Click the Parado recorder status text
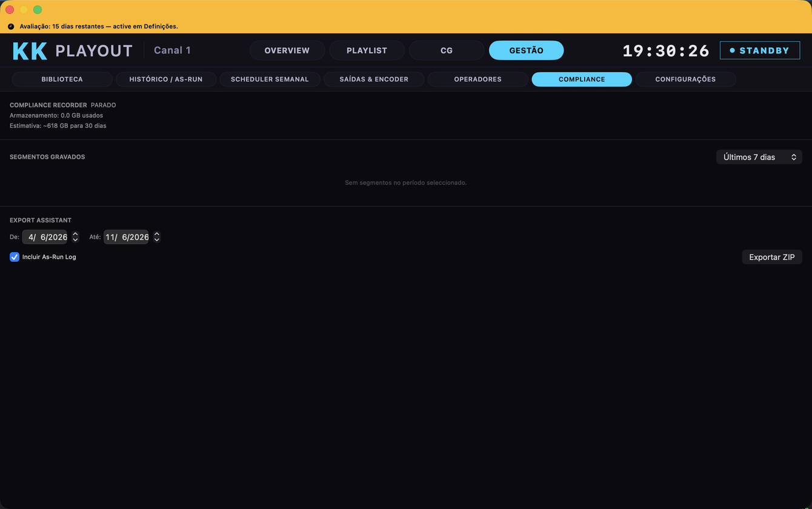This screenshot has width=812, height=509. [x=103, y=105]
